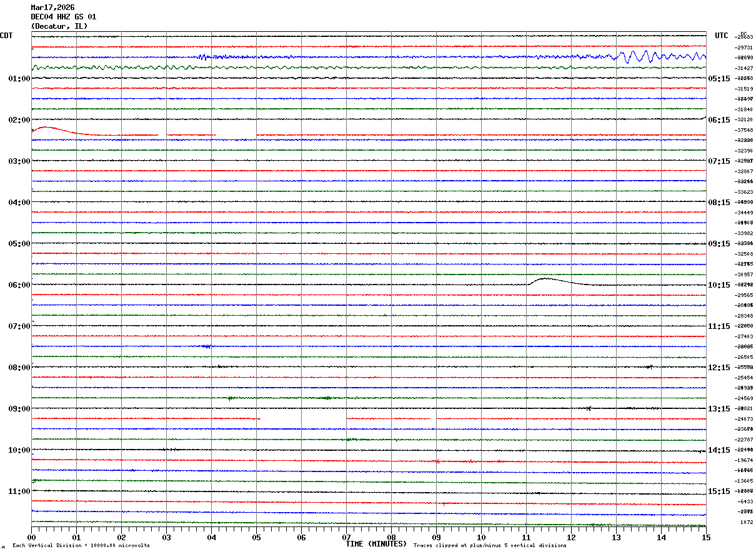
Task: Click the DC offset value -33982
Action: click(744, 233)
